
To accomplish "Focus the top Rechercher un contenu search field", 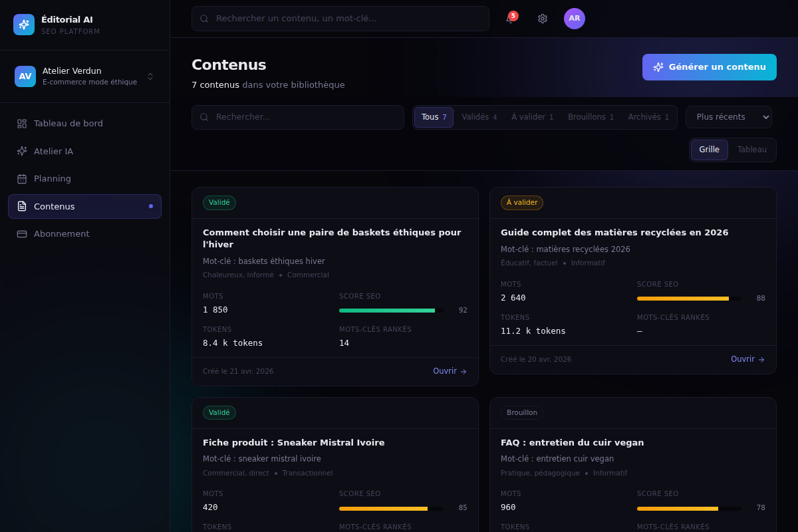I will (340, 19).
